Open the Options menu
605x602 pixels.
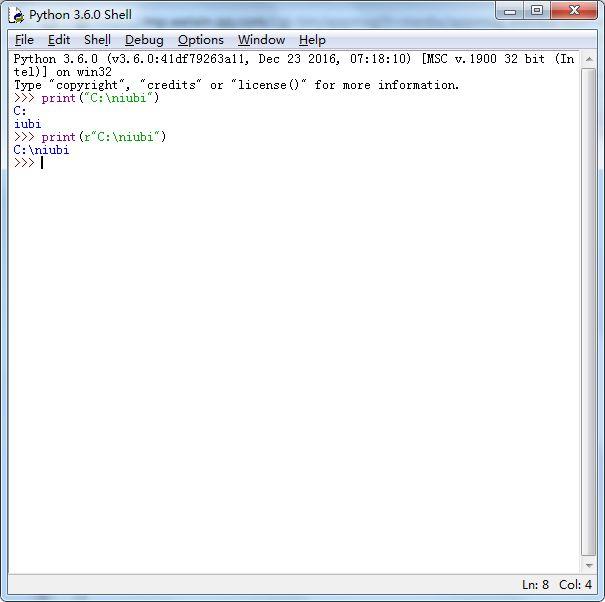(x=201, y=40)
